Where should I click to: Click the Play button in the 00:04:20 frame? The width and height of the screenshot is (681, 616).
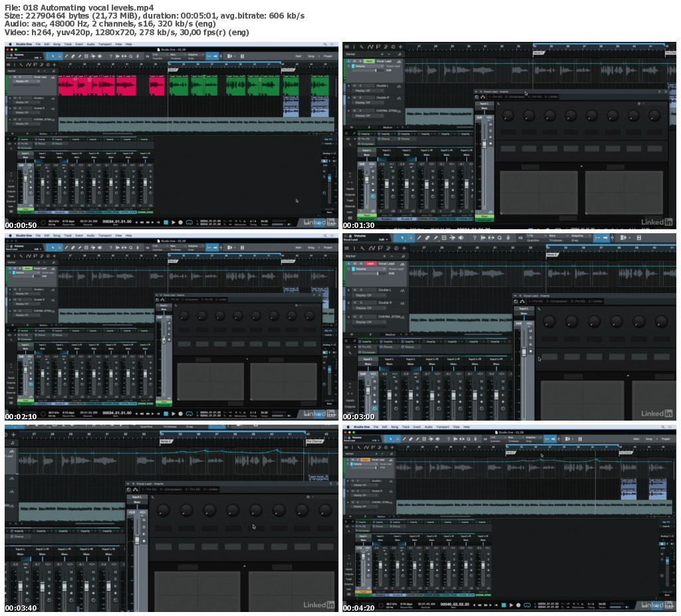click(511, 605)
